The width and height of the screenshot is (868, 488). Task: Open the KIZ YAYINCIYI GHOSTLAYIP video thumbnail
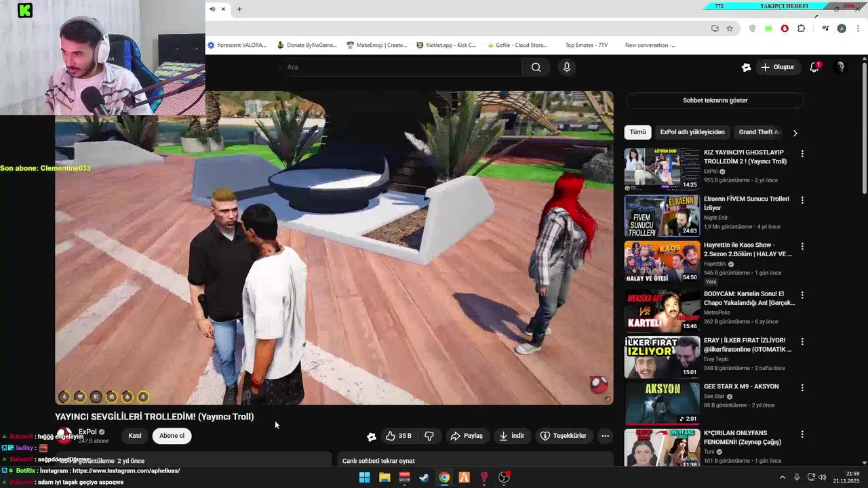pyautogui.click(x=662, y=169)
